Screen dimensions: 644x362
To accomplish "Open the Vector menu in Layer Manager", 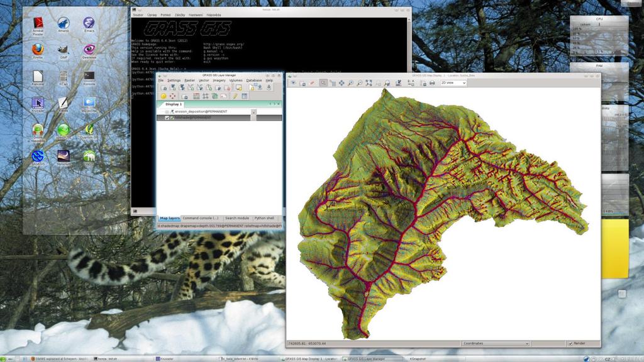I will click(204, 80).
